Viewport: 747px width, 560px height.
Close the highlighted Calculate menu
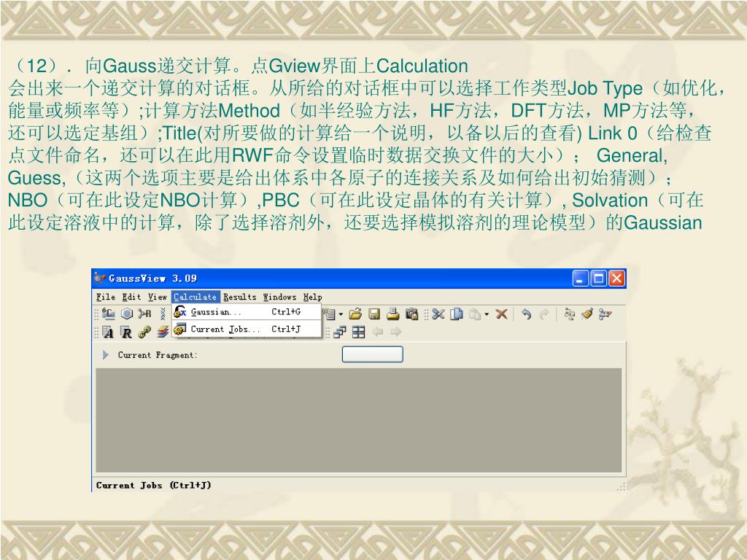click(196, 297)
